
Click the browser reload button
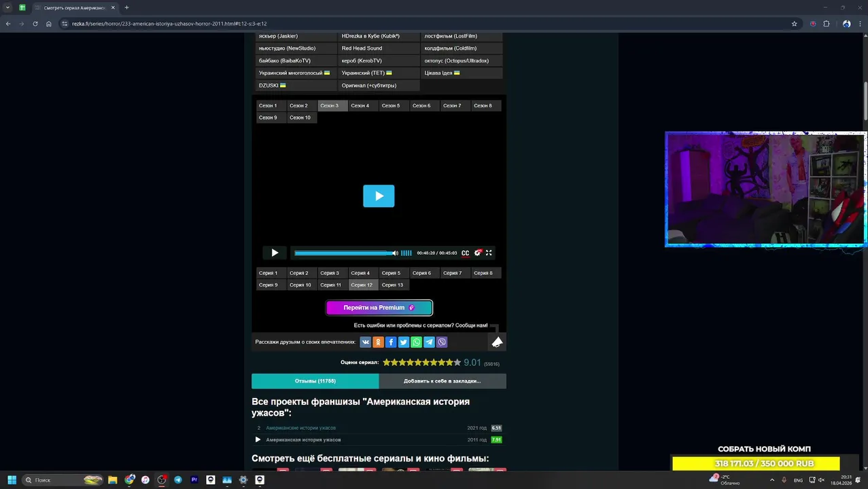click(35, 24)
